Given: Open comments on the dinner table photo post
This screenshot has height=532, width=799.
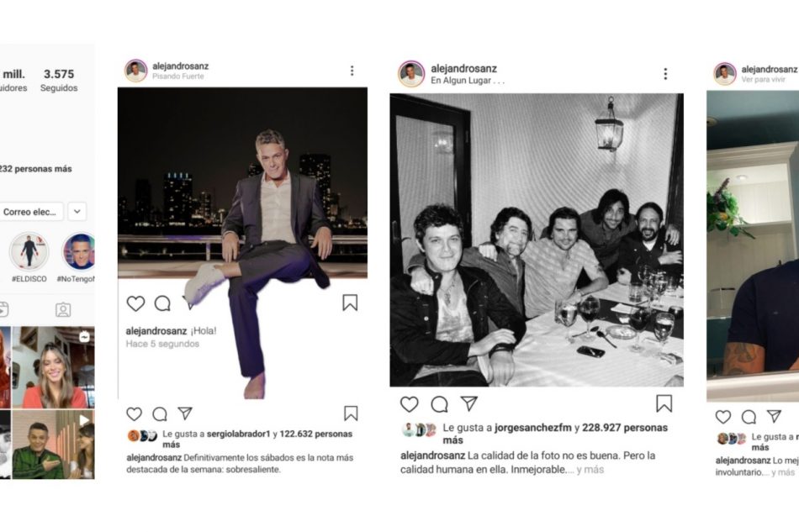Looking at the screenshot, I should [x=439, y=404].
